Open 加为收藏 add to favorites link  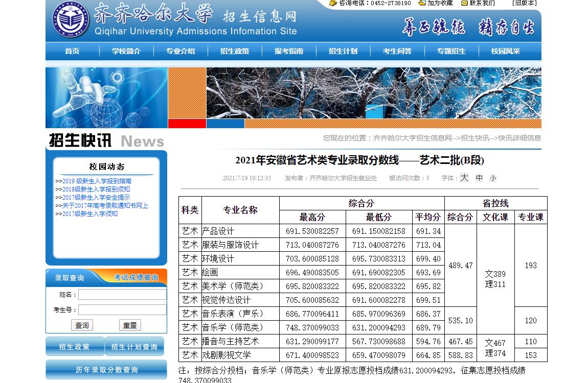click(440, 3)
